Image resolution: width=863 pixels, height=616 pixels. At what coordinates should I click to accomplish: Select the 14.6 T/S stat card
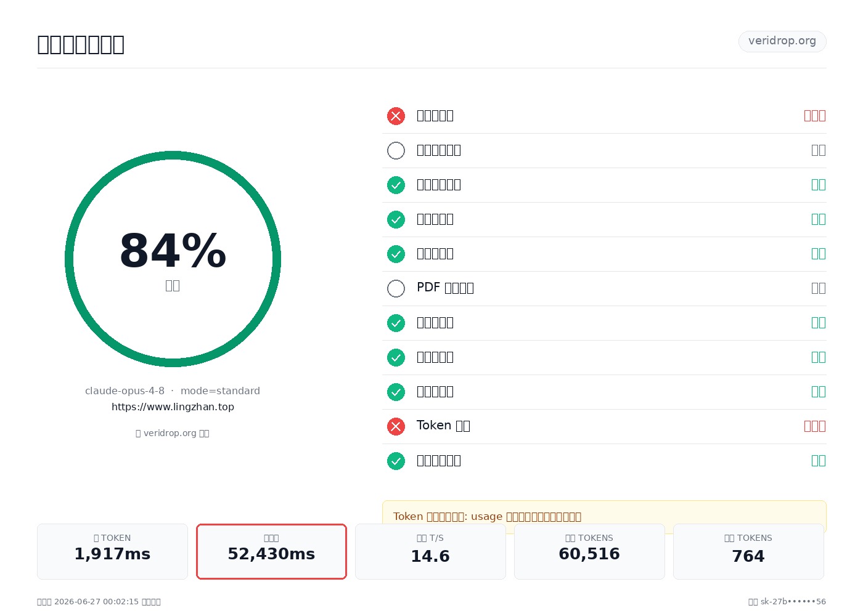click(430, 551)
